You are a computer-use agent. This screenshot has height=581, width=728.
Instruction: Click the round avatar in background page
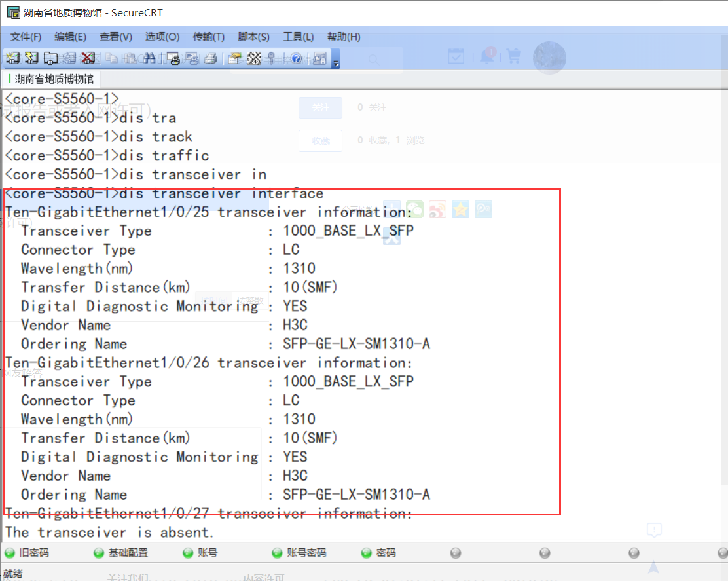tap(549, 58)
